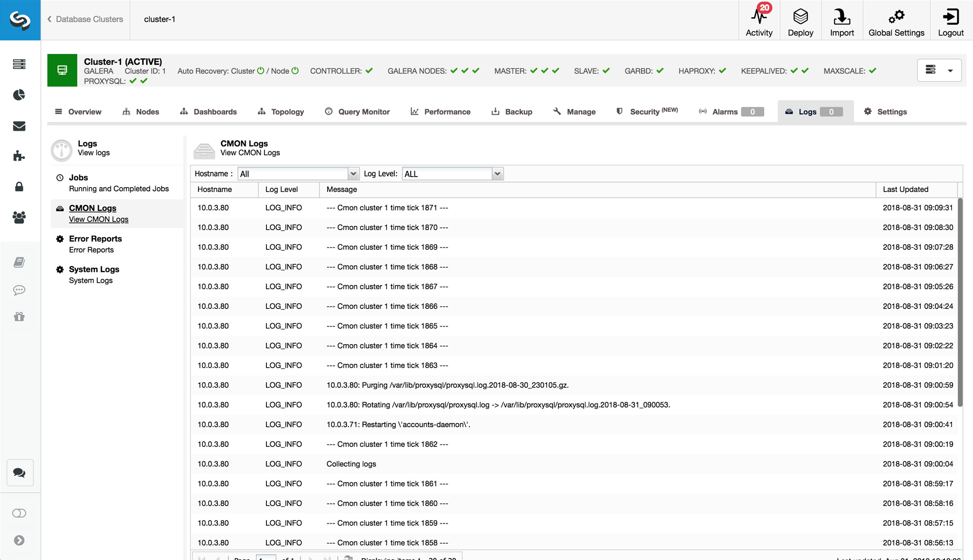This screenshot has width=973, height=560.
Task: Open the padlock icon in sidebar
Action: pyautogui.click(x=19, y=187)
